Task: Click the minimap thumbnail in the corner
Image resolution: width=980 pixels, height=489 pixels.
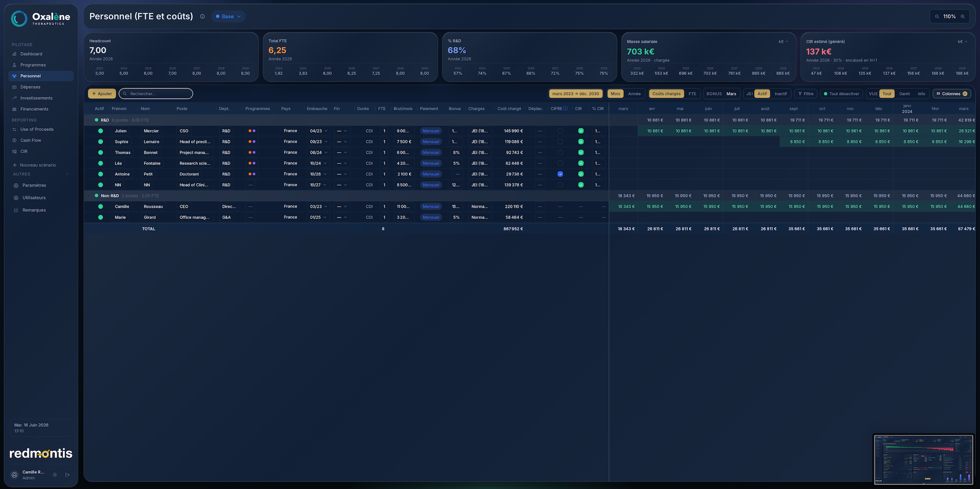Action: pyautogui.click(x=923, y=460)
